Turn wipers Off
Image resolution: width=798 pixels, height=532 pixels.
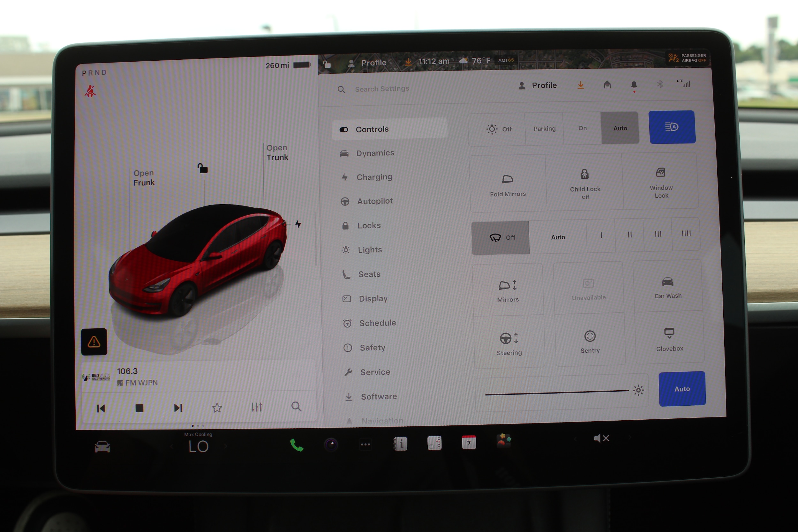pos(501,237)
